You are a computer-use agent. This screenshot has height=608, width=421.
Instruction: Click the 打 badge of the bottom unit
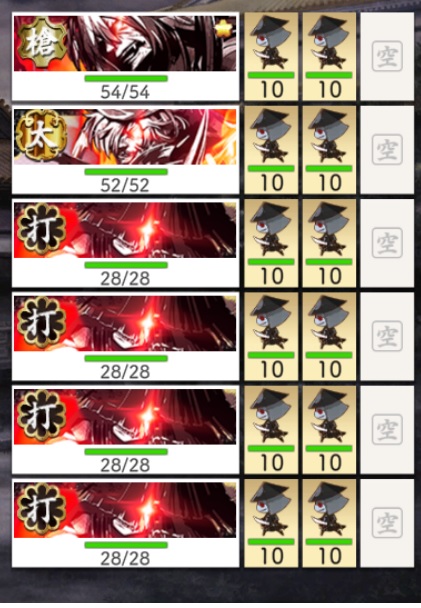(41, 509)
